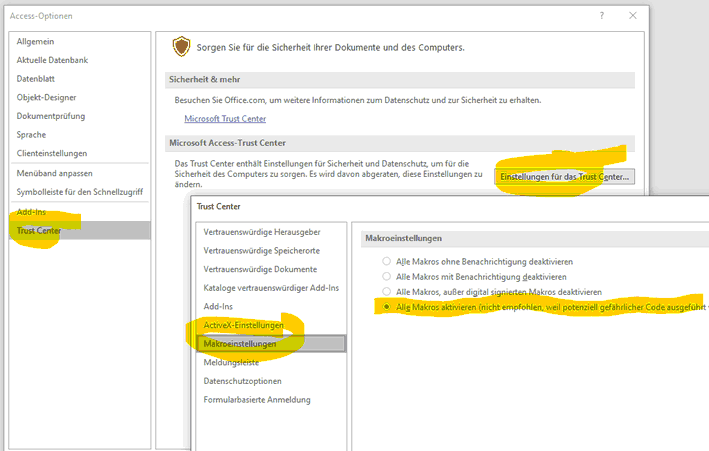This screenshot has height=451, width=709.
Task: Click Microsoft Access-Trust Center heading
Action: (227, 143)
